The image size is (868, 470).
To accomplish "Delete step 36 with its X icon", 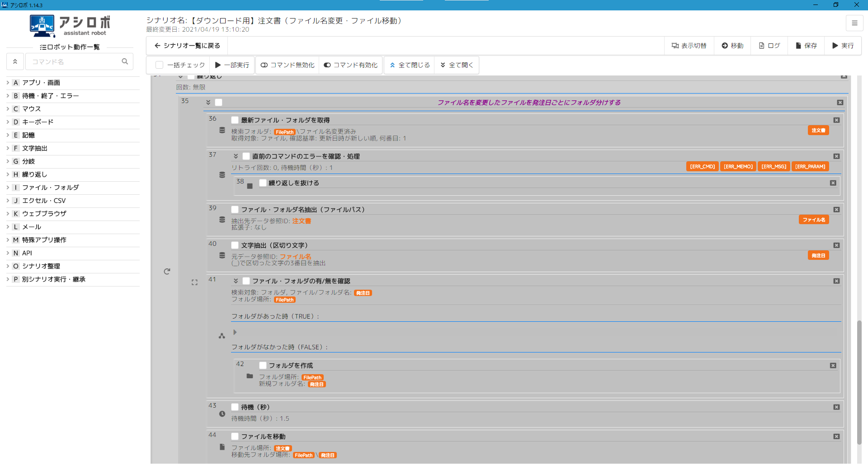I will (836, 120).
